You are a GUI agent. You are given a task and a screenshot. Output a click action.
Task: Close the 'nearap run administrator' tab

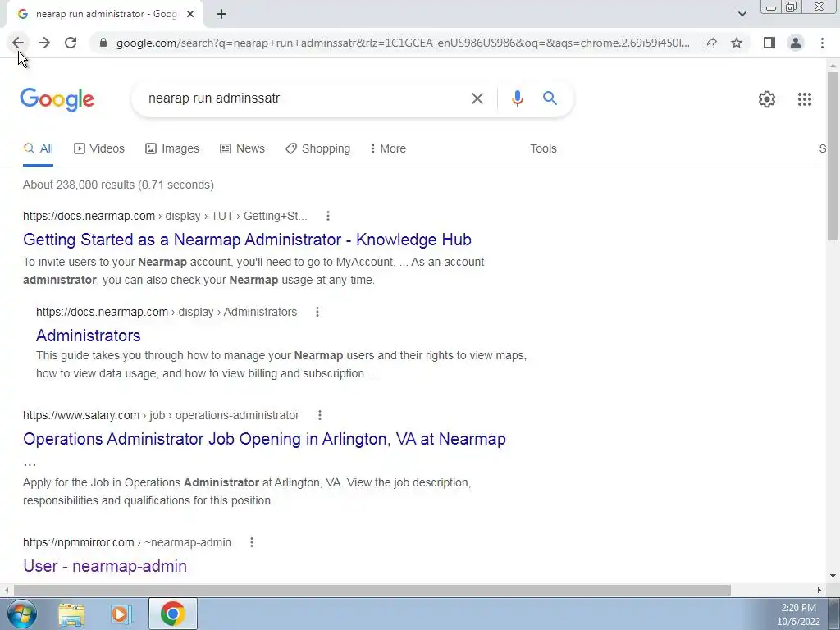point(190,14)
